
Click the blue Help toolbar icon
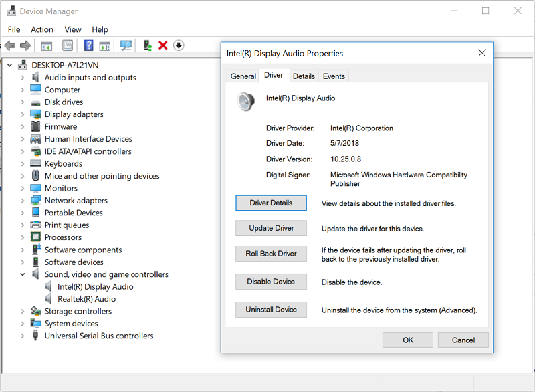[x=89, y=45]
